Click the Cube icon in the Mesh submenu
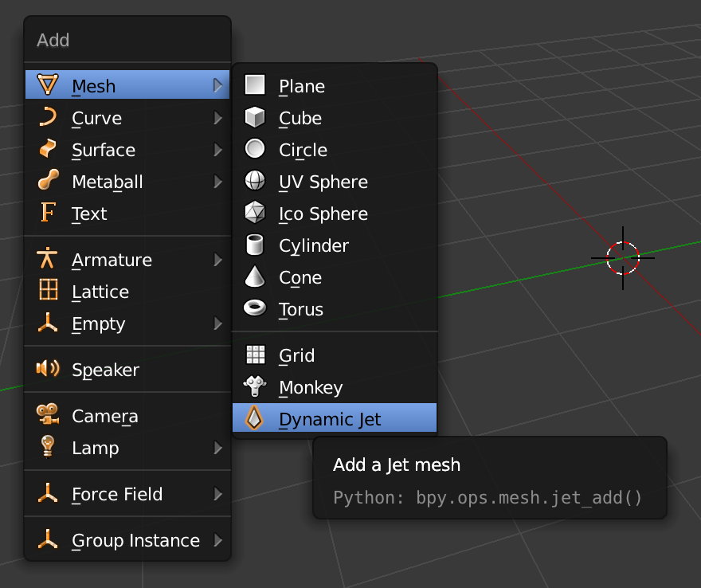 pos(254,117)
